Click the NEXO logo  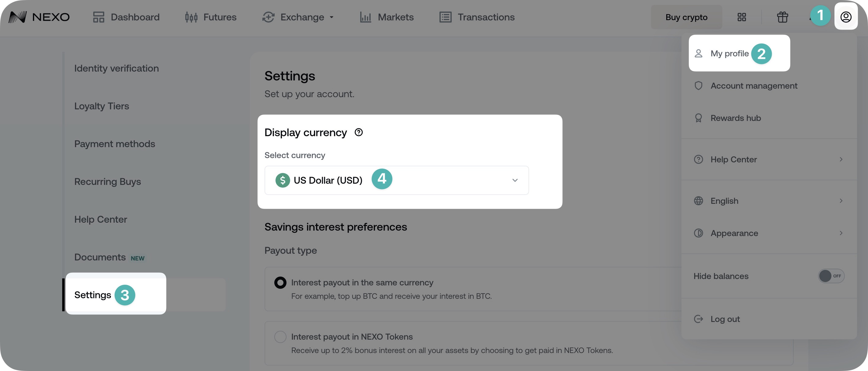click(39, 17)
